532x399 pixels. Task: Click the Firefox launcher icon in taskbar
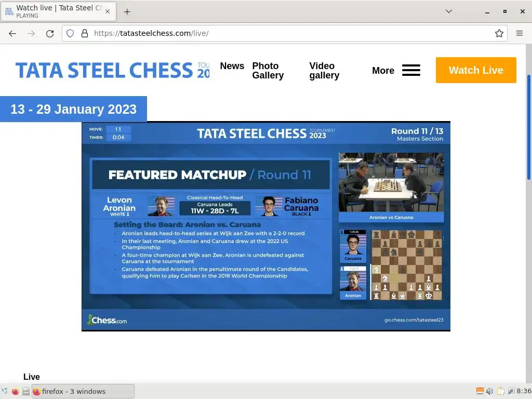(15, 392)
